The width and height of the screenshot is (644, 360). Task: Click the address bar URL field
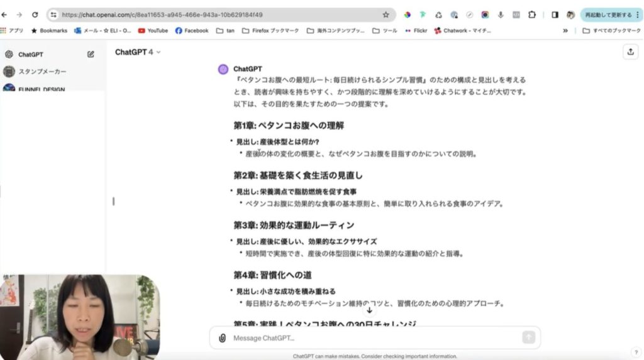[219, 15]
